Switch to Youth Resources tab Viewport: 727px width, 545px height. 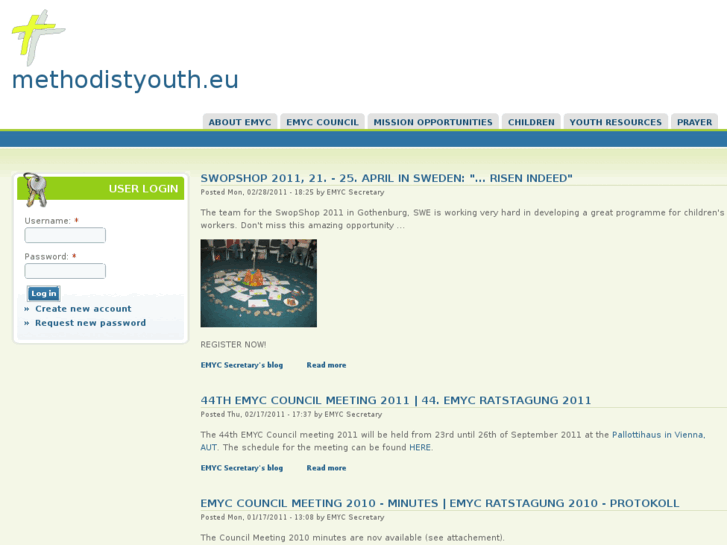615,122
